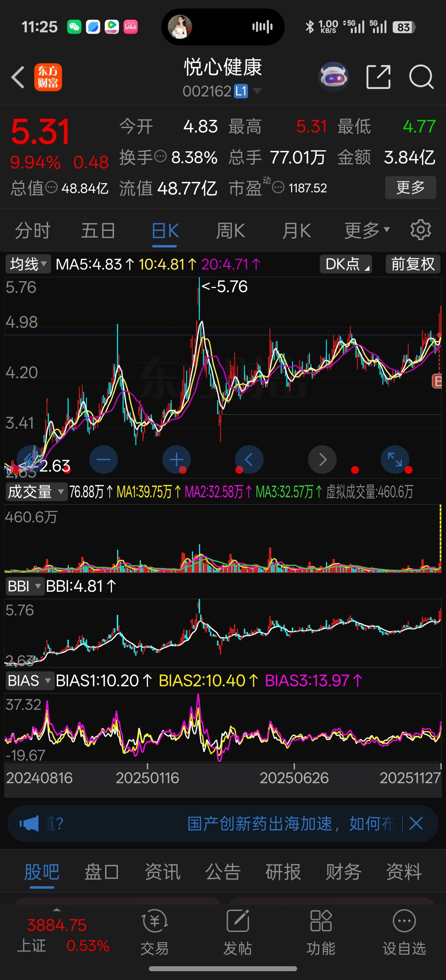Expand the 上证 index bar arrow
Image resolution: width=446 pixels, height=980 pixels.
(x=57, y=909)
